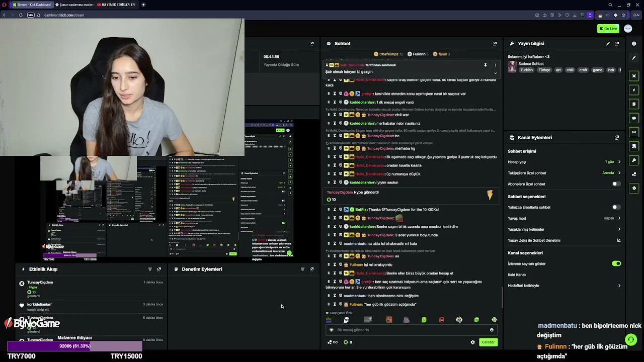Switch to the BU YEMEK ZEHİRLERİ YouTube tab
This screenshot has height=362, width=644.
117,5
